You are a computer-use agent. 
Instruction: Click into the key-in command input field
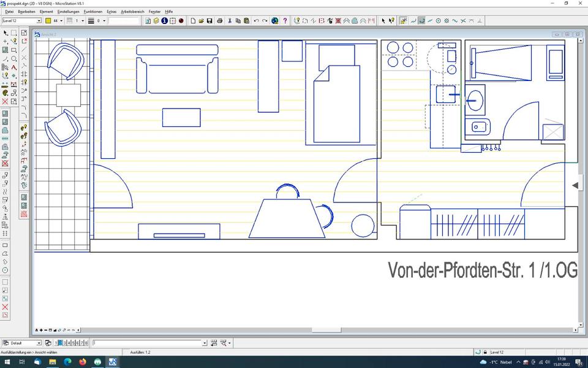147,343
